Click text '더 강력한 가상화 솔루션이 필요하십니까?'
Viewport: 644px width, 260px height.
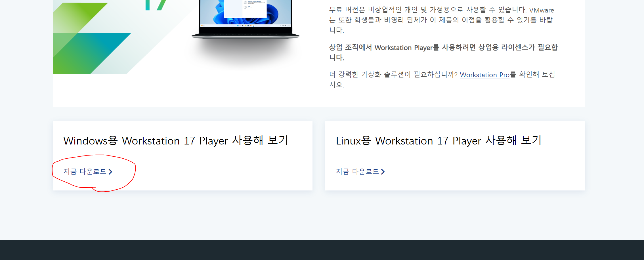click(x=393, y=75)
